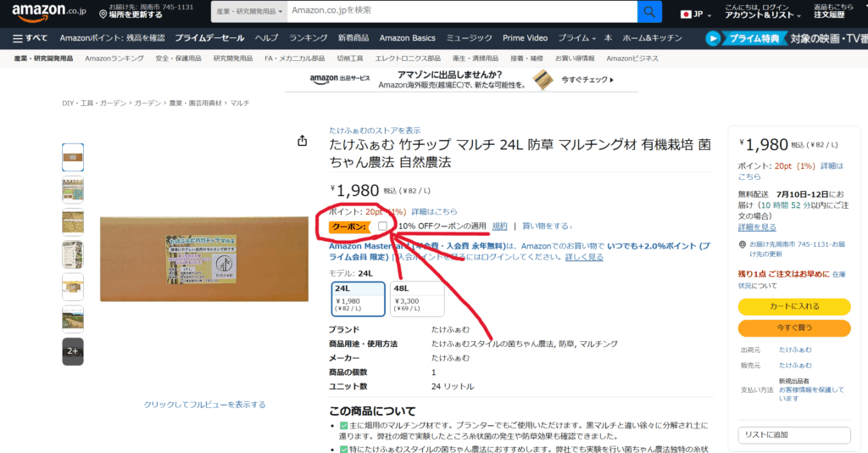Click the 本 nav item

tap(608, 38)
